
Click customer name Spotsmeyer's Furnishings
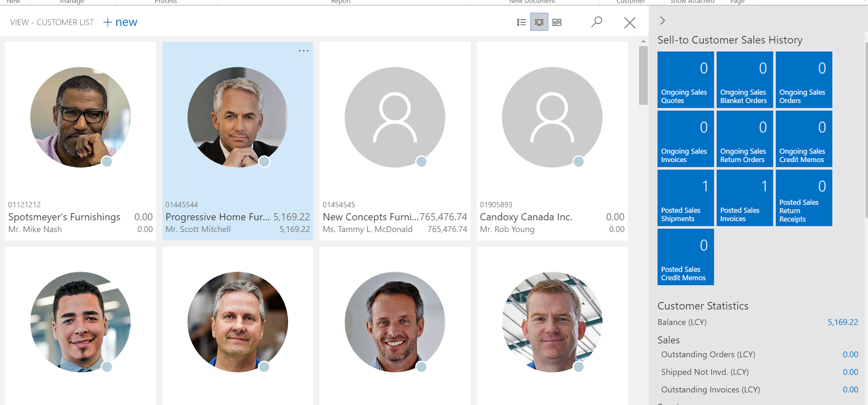64,217
